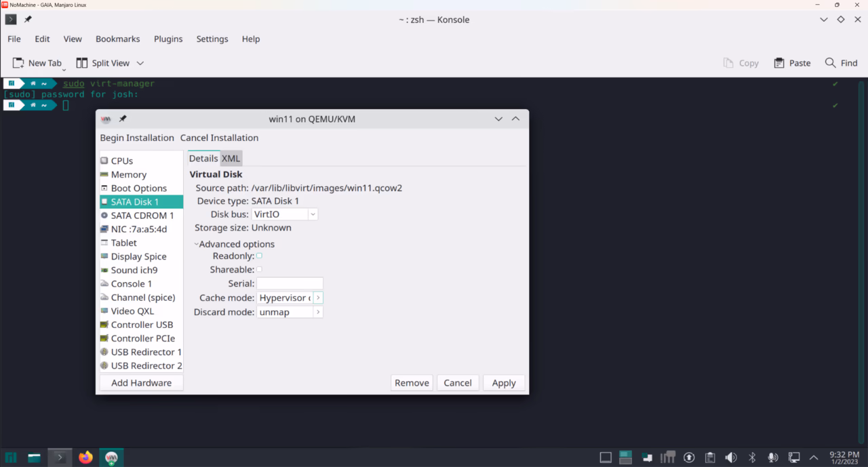
Task: Click inside the Serial input field
Action: point(290,283)
